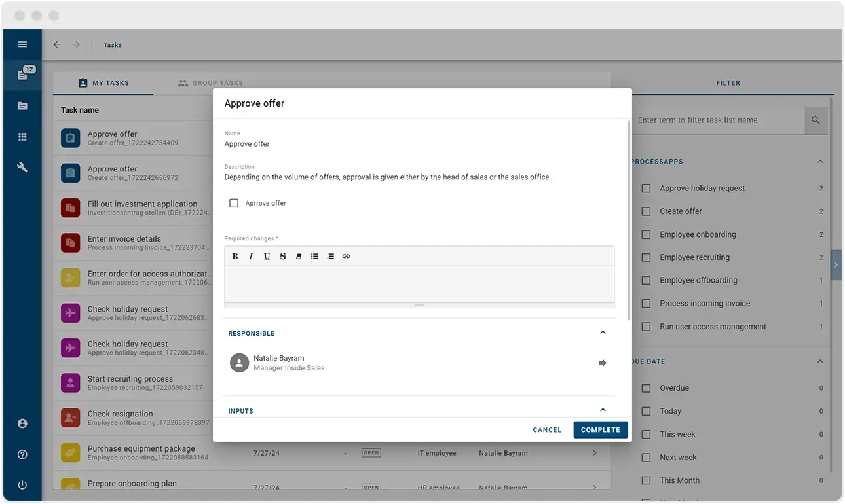
Task: Collapse the filter side panel handle
Action: (x=836, y=265)
